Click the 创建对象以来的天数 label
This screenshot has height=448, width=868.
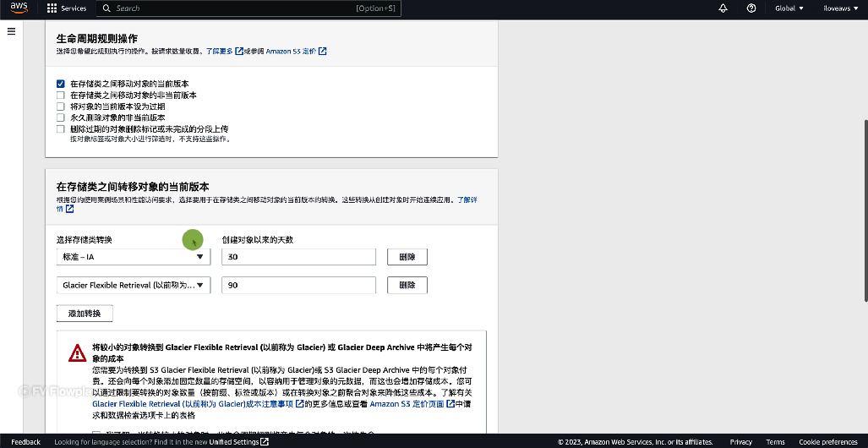click(258, 240)
